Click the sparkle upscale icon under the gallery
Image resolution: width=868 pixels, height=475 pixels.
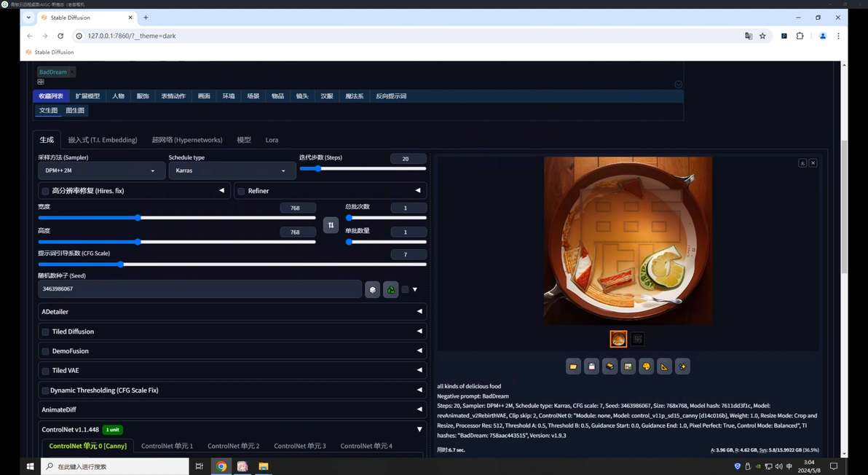(682, 366)
